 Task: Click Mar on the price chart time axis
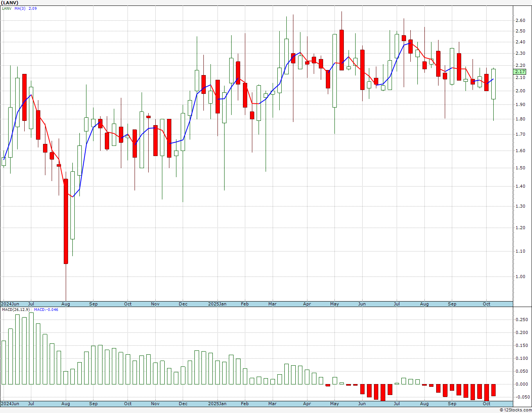click(272, 304)
